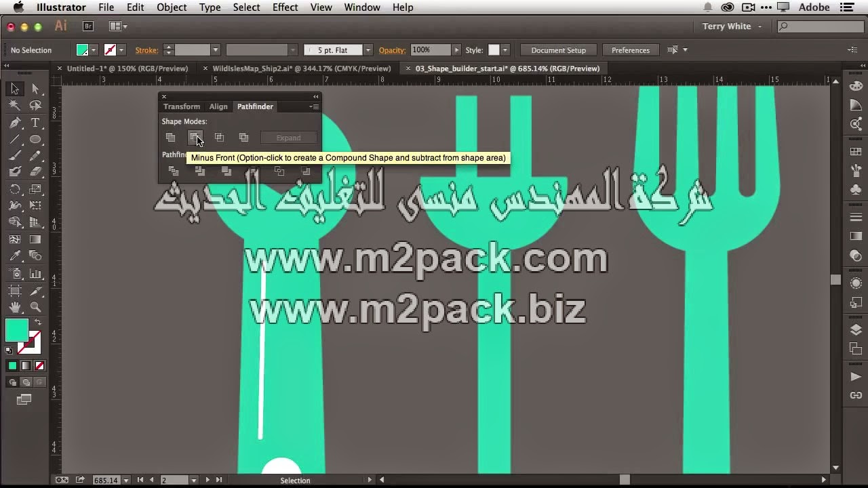Image resolution: width=868 pixels, height=488 pixels.
Task: Select the Artboard tool
Action: (x=15, y=291)
